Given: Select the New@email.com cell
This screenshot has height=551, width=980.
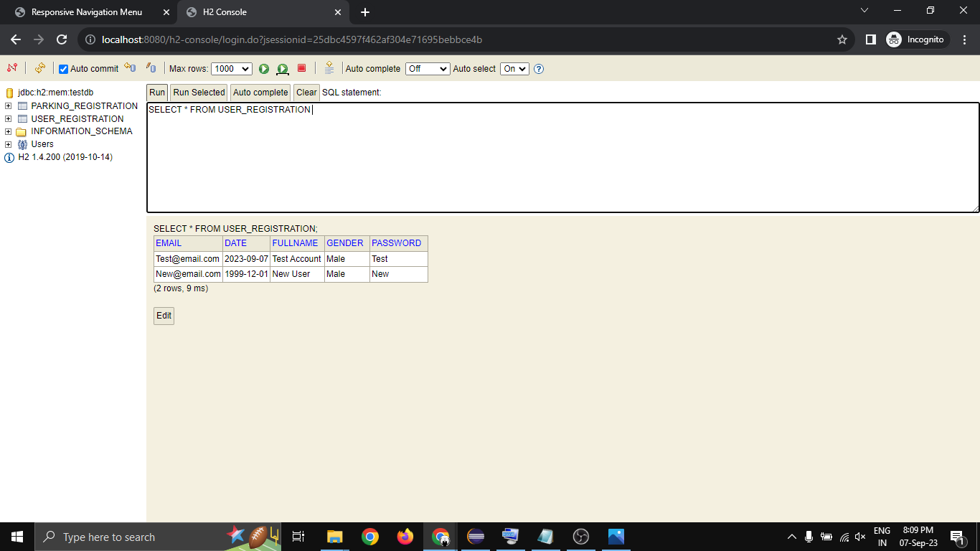Looking at the screenshot, I should [x=188, y=274].
